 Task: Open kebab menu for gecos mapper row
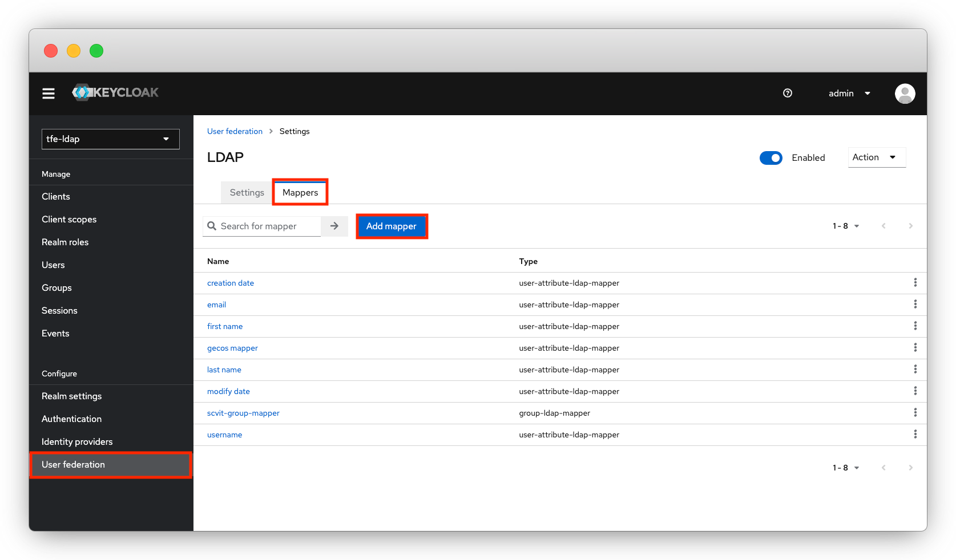coord(915,348)
